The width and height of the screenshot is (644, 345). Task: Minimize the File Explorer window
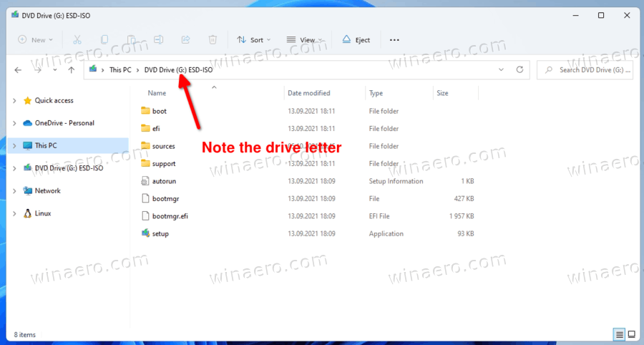pyautogui.click(x=576, y=15)
